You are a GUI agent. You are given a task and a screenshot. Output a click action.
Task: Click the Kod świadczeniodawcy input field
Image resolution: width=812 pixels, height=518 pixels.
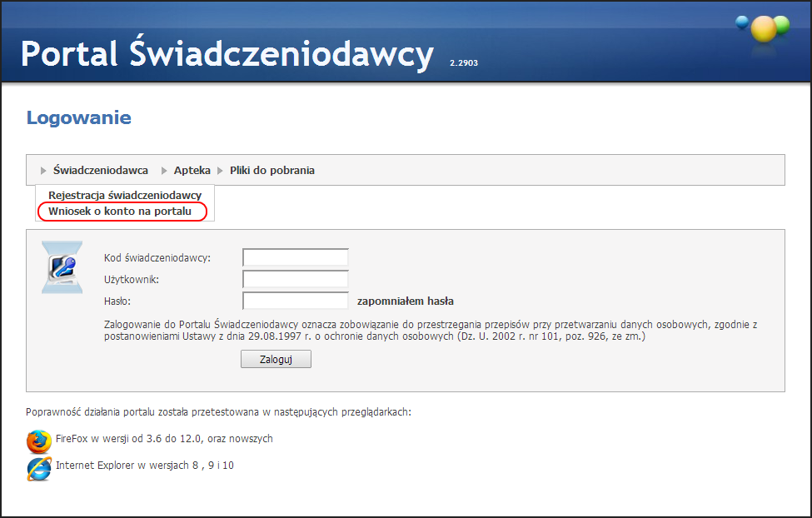[x=295, y=257]
